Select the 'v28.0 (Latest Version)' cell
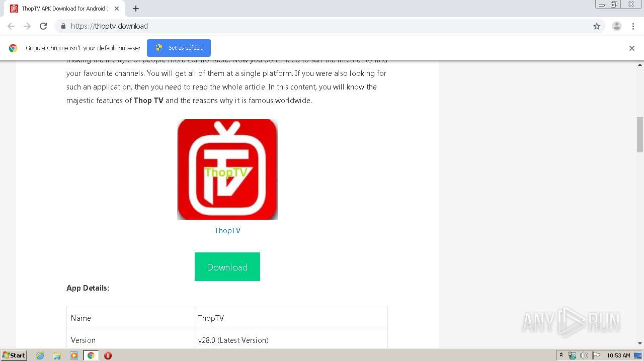Screen dimensions: 644x362 291,339
